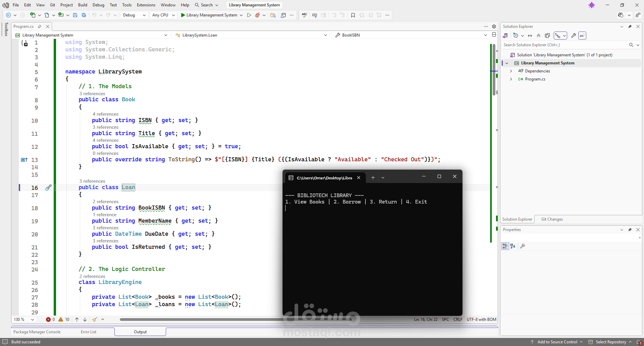The image size is (644, 346).
Task: Start Without Debugging using the hollow play icon
Action: pyautogui.click(x=249, y=15)
